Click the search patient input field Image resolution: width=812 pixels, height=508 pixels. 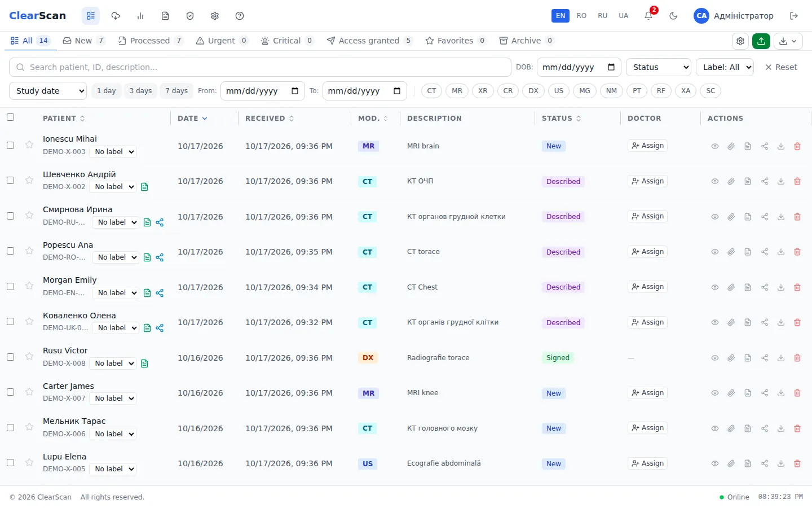[260, 67]
